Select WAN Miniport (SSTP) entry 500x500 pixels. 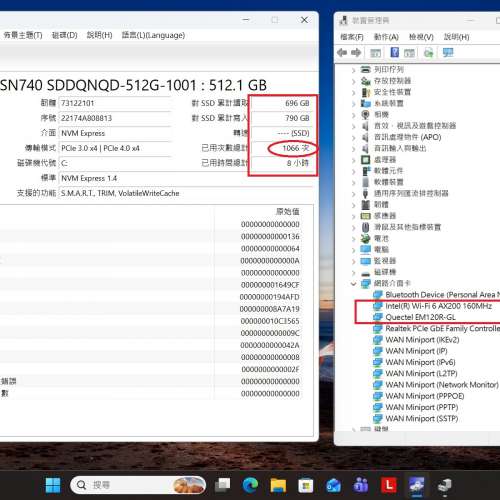coord(422,418)
